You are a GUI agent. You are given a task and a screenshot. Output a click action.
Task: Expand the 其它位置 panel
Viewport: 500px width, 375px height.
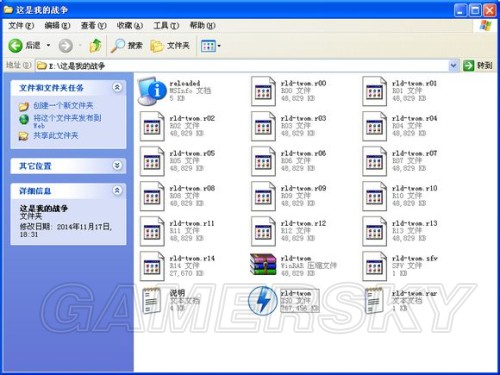click(x=117, y=165)
